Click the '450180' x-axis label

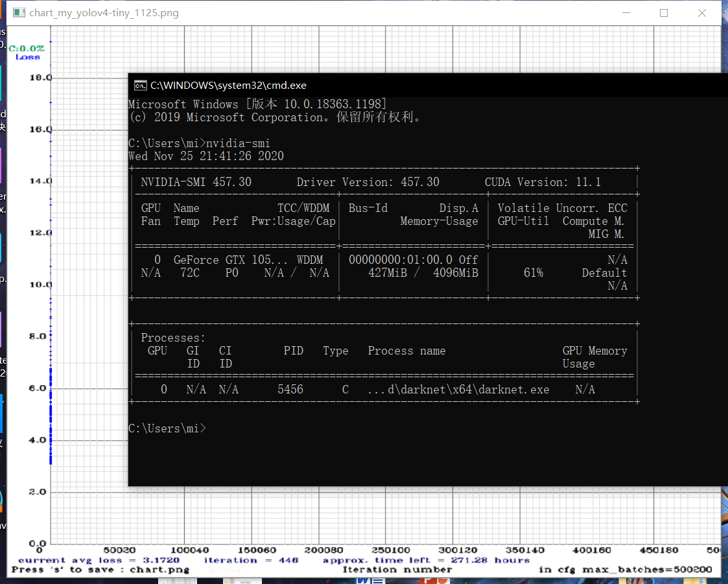click(x=659, y=550)
